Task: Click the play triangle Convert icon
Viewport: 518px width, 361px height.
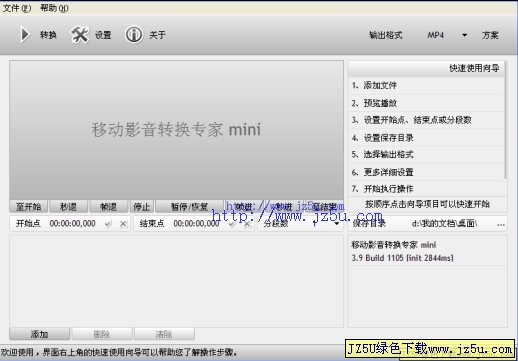Action: pyautogui.click(x=25, y=35)
